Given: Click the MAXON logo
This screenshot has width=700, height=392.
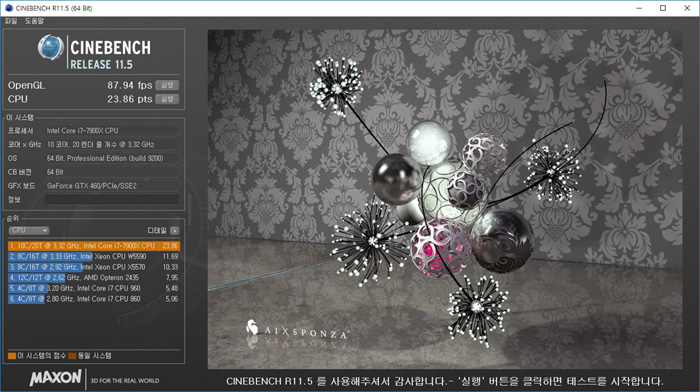Looking at the screenshot, I should [x=56, y=378].
